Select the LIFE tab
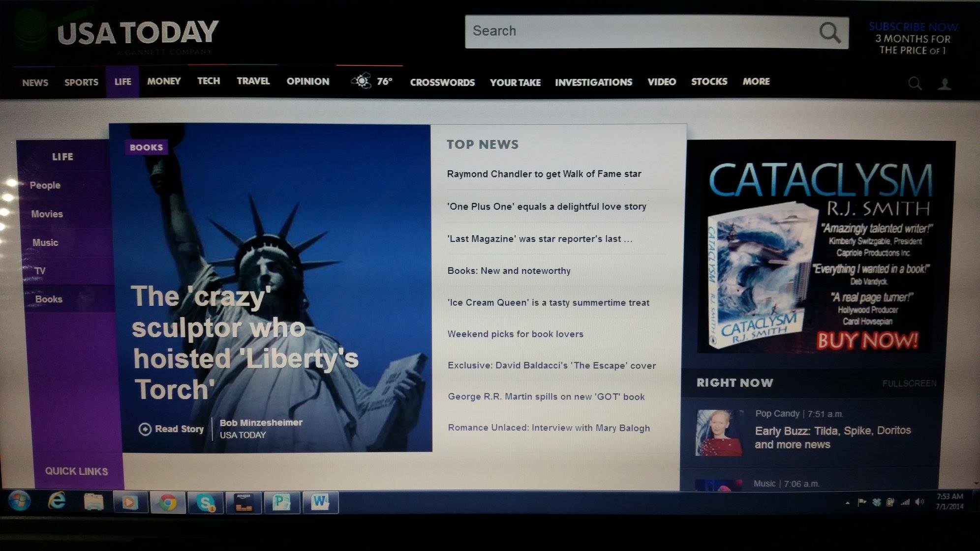The width and height of the screenshot is (980, 551). tap(122, 82)
